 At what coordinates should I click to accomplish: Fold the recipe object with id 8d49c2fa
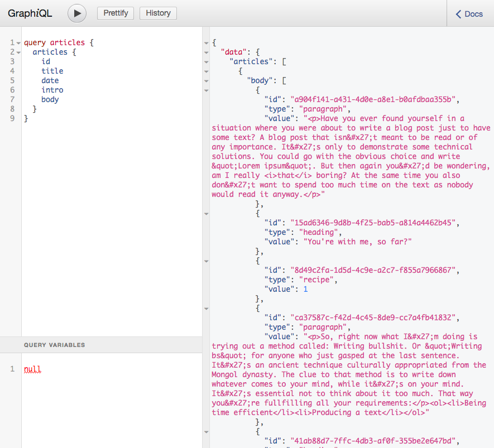207,261
